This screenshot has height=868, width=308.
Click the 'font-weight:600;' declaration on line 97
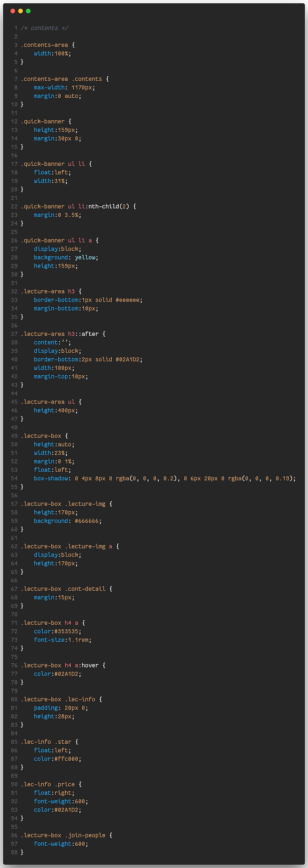tap(61, 844)
